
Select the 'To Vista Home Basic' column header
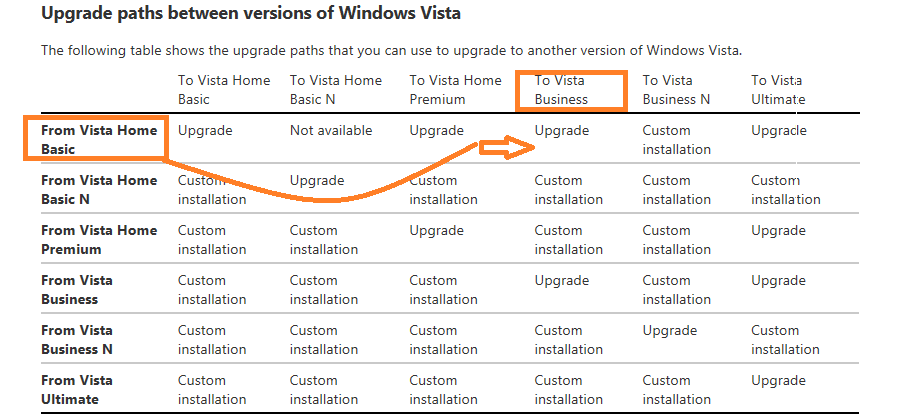pyautogui.click(x=224, y=90)
